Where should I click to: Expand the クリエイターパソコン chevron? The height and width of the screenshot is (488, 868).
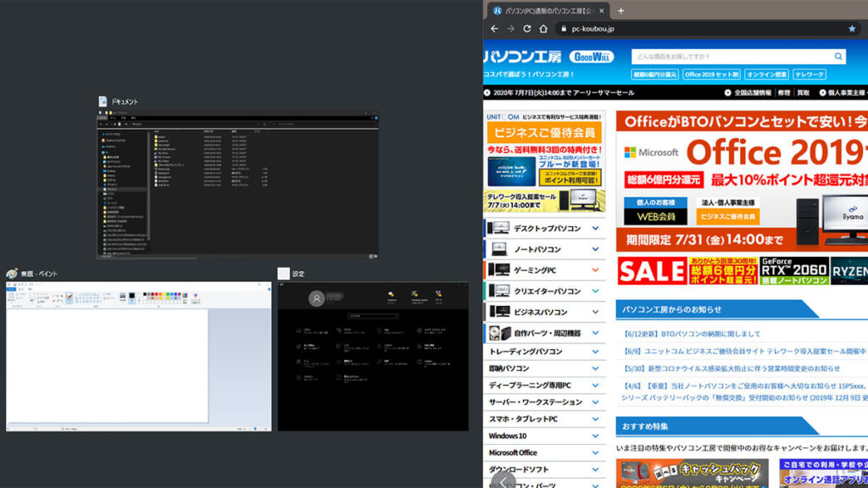(x=595, y=291)
